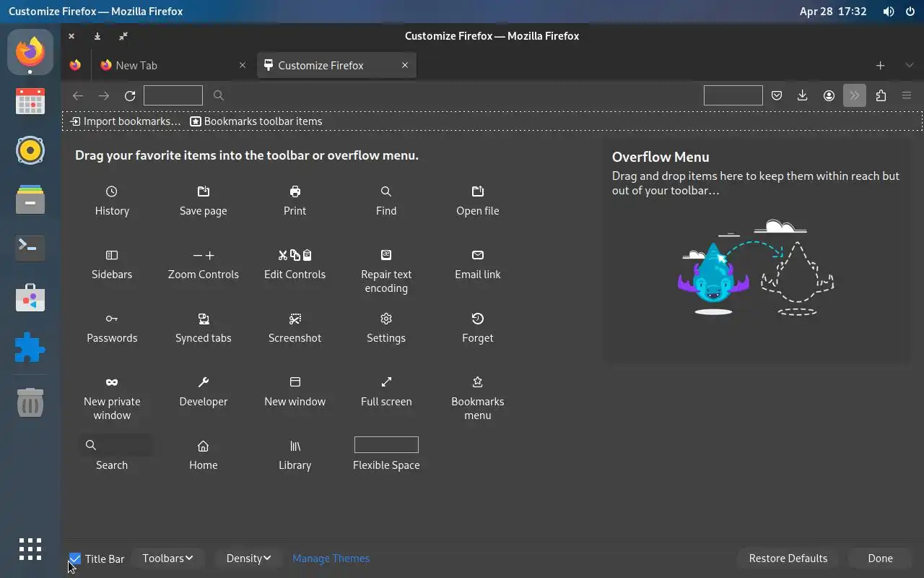924x578 pixels.
Task: Switch to the New Tab tab
Action: 173,65
